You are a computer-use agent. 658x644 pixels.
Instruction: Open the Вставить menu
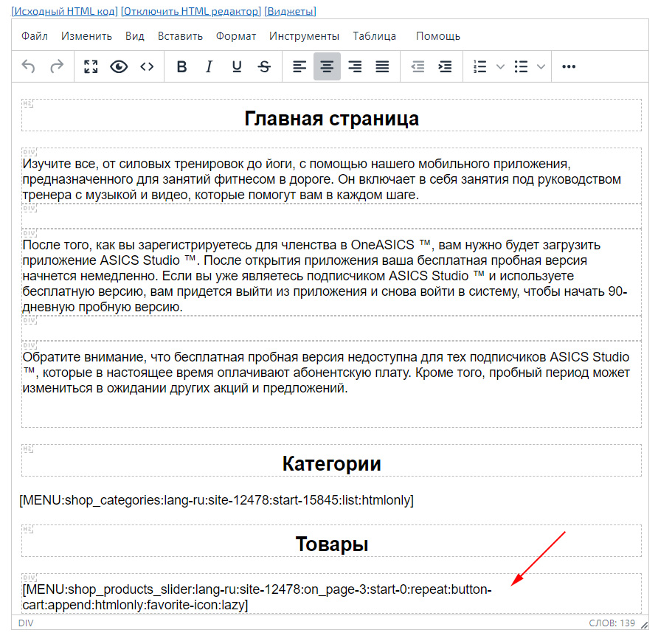point(180,36)
